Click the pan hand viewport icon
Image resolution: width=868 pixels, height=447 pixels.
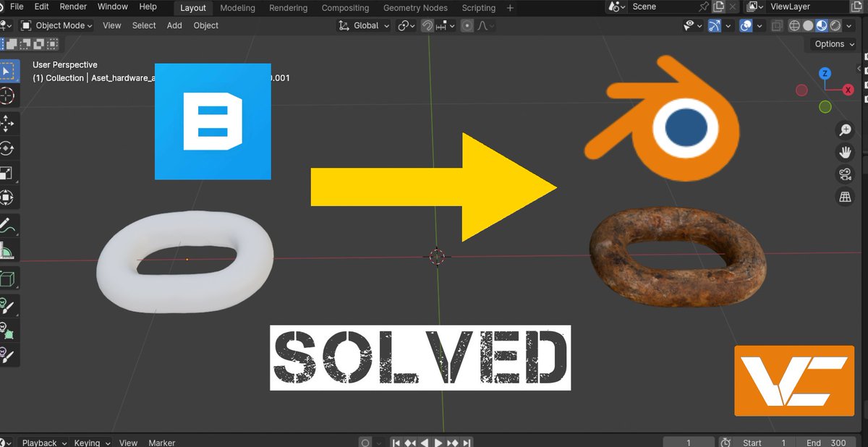844,153
